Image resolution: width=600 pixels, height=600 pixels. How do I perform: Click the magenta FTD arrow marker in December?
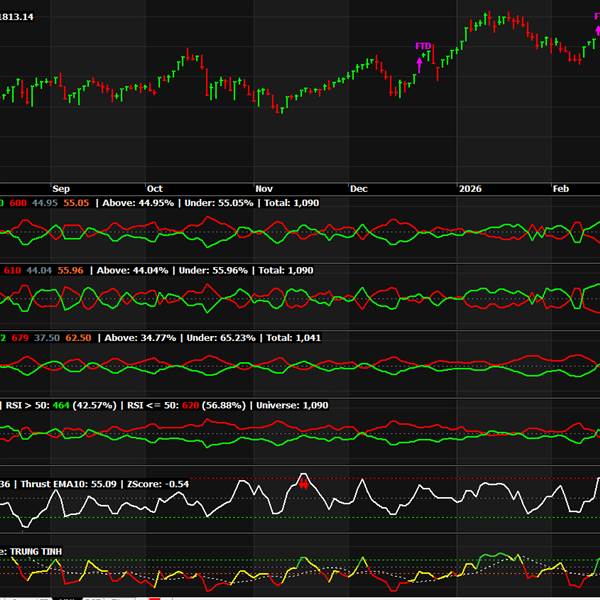point(419,65)
